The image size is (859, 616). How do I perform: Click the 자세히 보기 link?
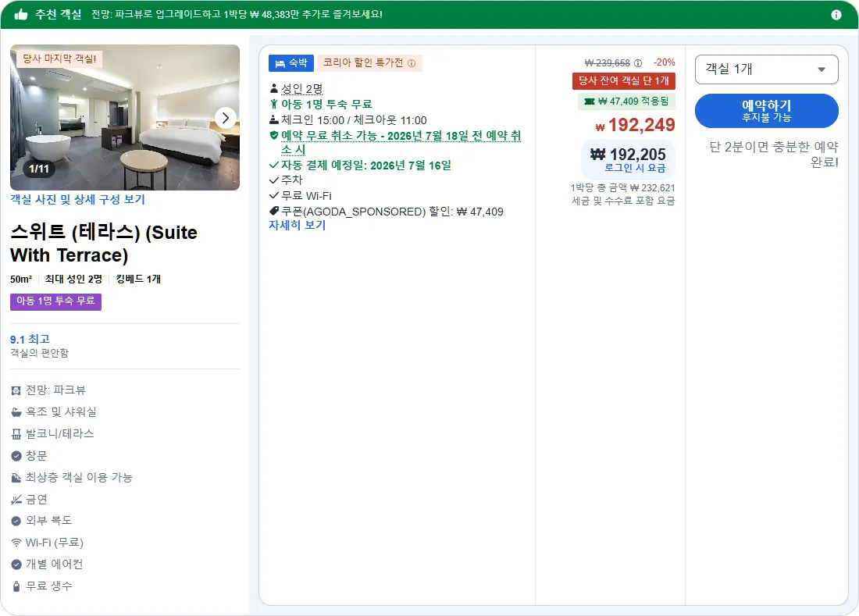tap(297, 225)
